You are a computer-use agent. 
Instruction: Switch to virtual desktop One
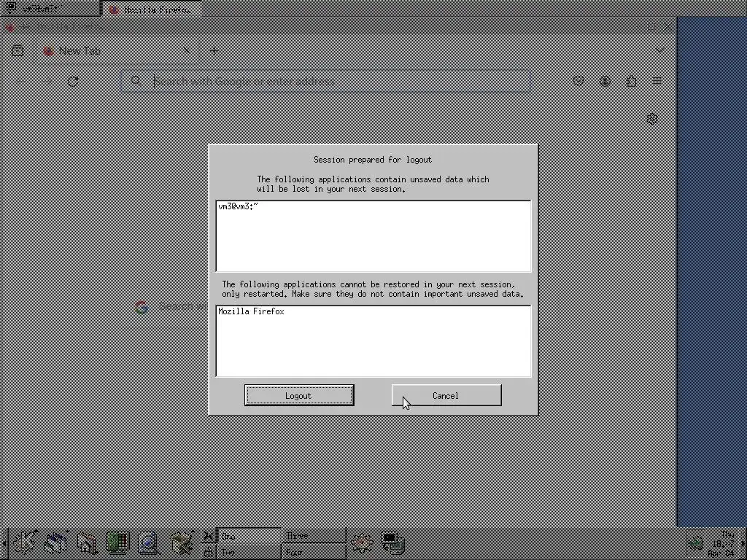[248, 536]
